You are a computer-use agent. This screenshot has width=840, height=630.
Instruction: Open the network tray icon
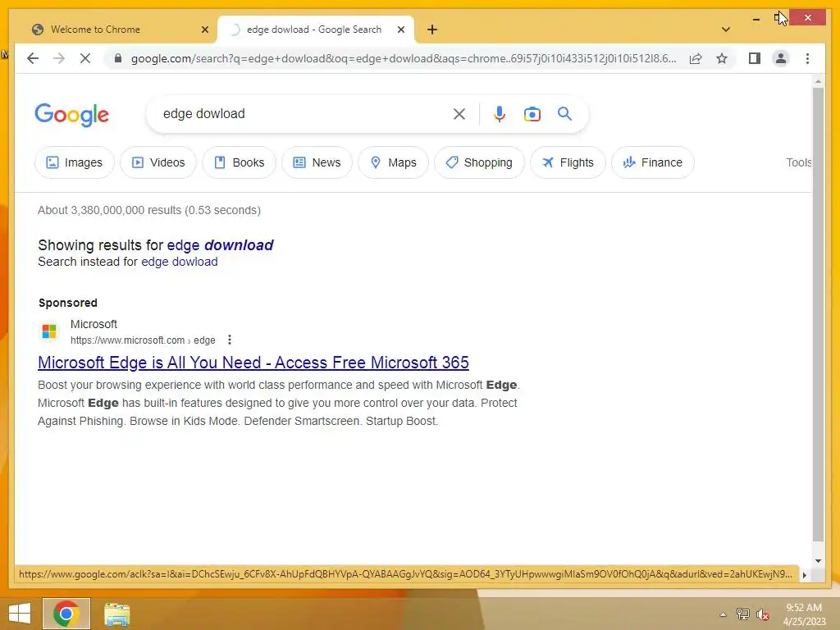(x=742, y=614)
